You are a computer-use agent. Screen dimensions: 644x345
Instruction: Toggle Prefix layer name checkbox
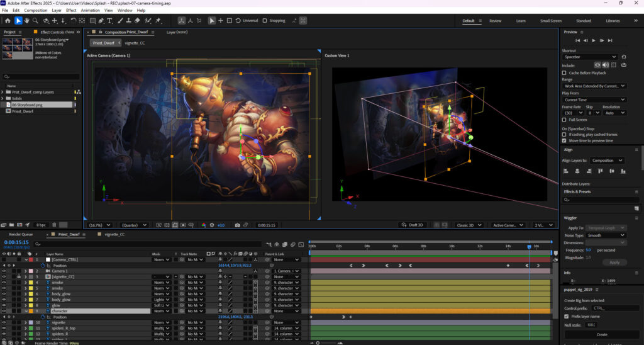[x=567, y=317]
